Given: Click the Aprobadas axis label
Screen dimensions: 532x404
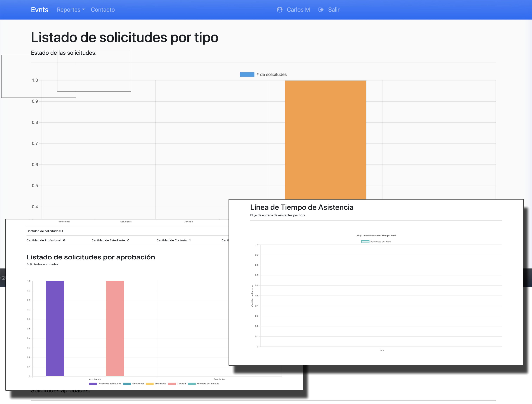Looking at the screenshot, I should (95, 379).
